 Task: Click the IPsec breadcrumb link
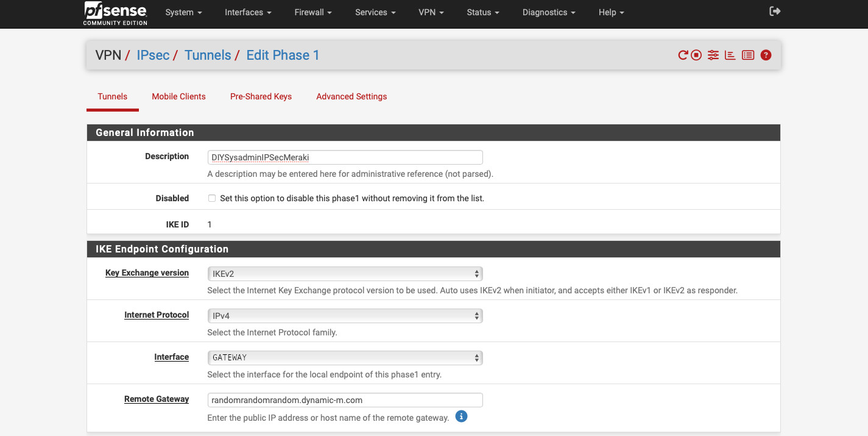coord(153,55)
